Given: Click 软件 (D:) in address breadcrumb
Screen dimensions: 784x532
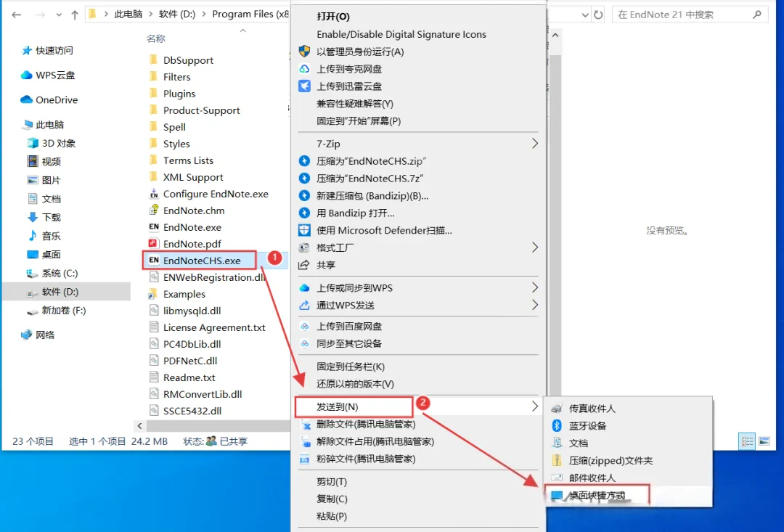Looking at the screenshot, I should pyautogui.click(x=177, y=14).
